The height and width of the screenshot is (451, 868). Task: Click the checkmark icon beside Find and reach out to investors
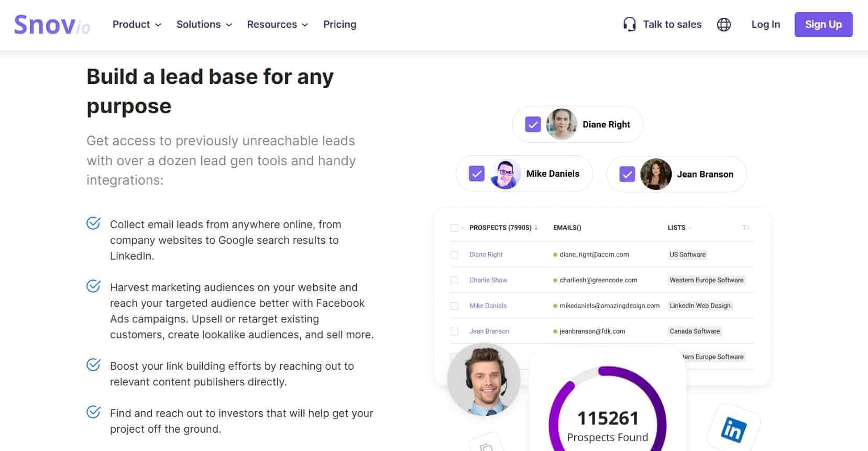(93, 412)
